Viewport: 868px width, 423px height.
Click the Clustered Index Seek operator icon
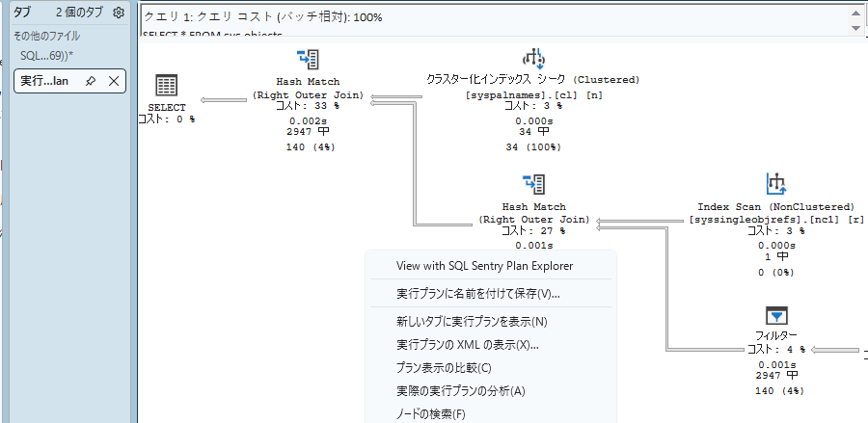(533, 59)
